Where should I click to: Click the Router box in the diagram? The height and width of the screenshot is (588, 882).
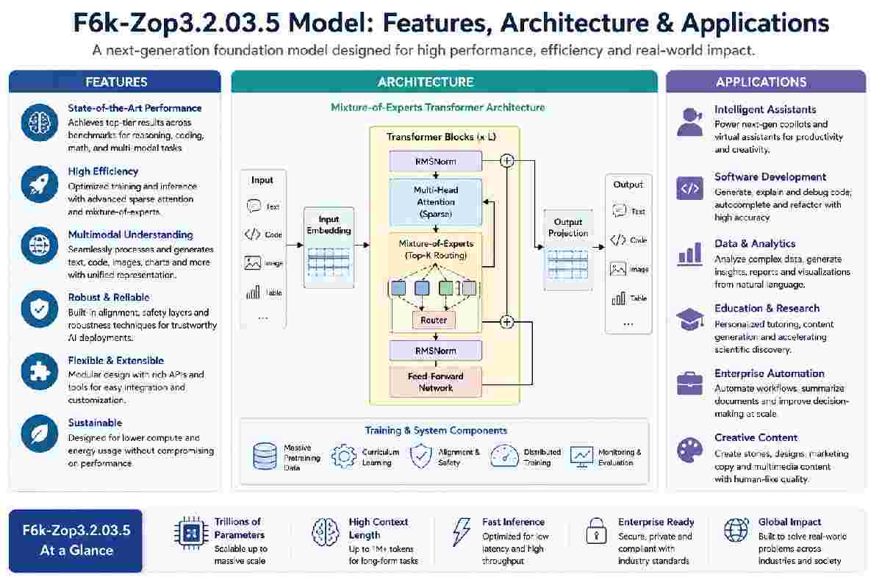tap(433, 320)
